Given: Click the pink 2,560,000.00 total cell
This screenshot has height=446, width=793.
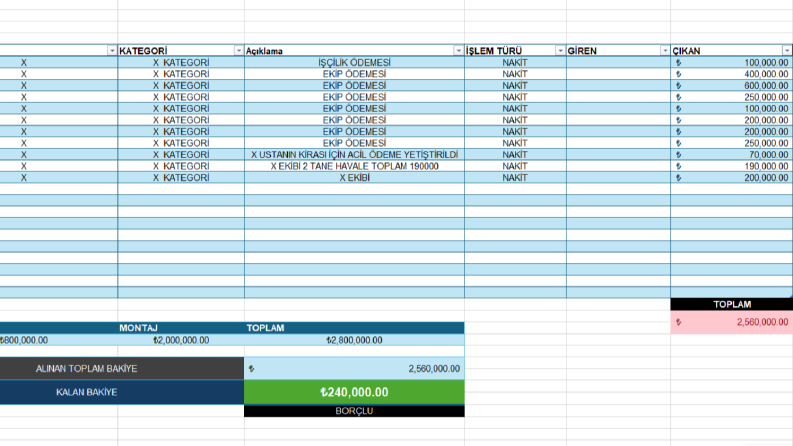Looking at the screenshot, I should [732, 322].
